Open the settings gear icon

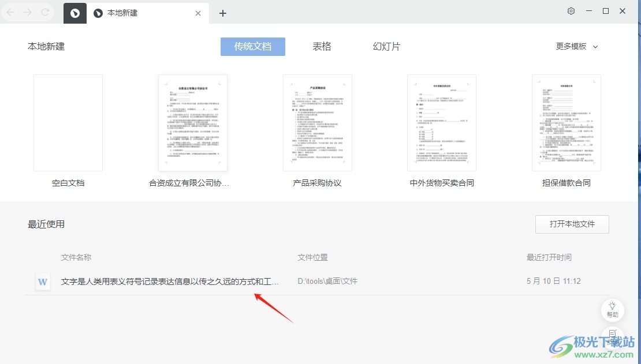[x=571, y=11]
